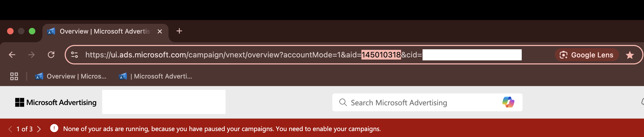Search with Google Lens button
Viewport: 644px width, 137px height.
pos(587,55)
